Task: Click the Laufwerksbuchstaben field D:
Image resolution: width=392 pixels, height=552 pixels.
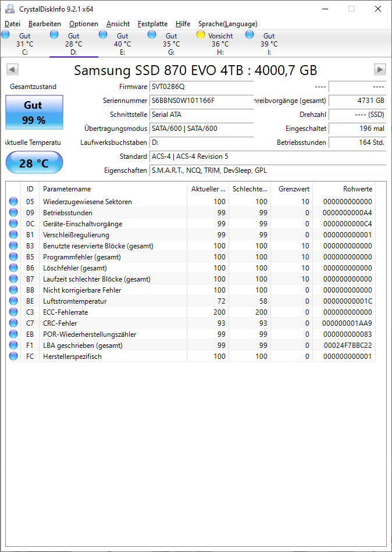Action: pyautogui.click(x=202, y=143)
